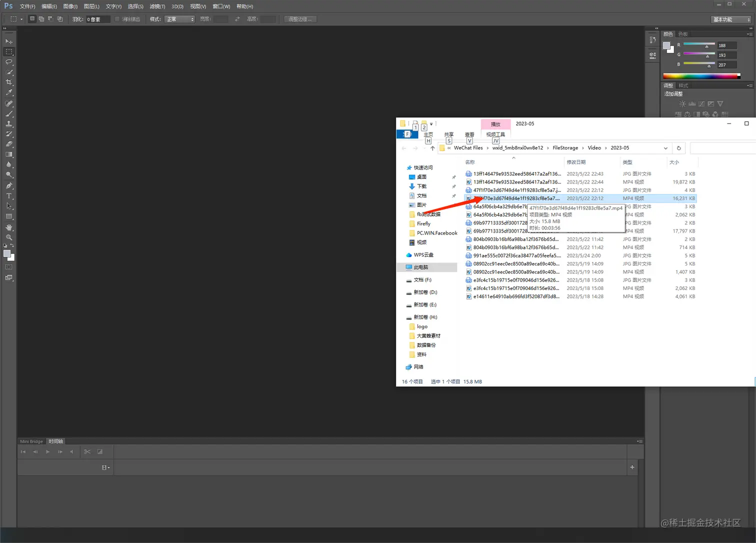Click the G value field showing 193
The height and width of the screenshot is (543, 756).
pos(727,55)
